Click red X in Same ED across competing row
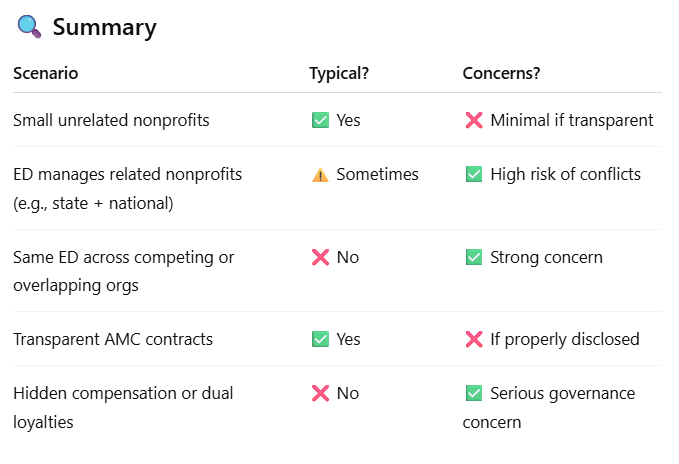This screenshot has width=679, height=464. pyautogui.click(x=320, y=257)
